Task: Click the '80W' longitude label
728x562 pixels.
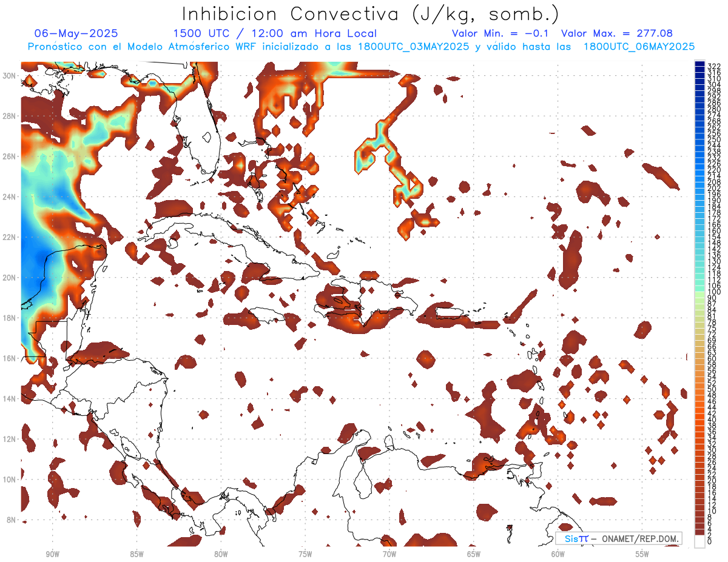Action: click(221, 555)
